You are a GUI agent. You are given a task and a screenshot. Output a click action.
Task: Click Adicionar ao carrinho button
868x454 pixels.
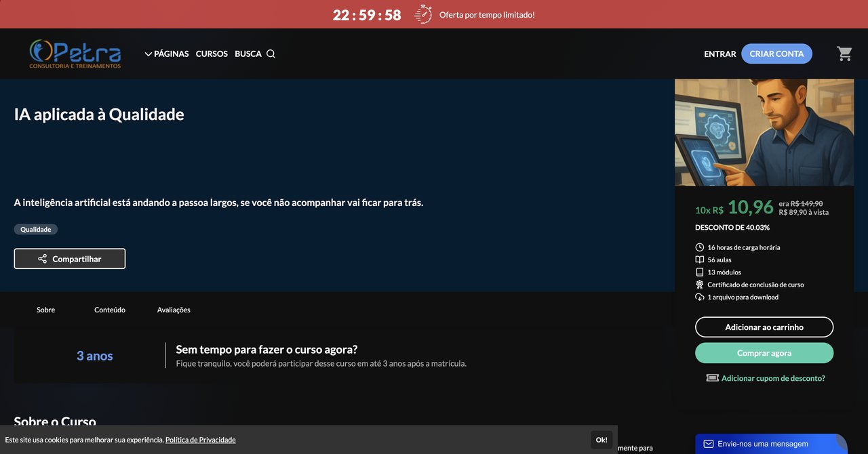[764, 327]
